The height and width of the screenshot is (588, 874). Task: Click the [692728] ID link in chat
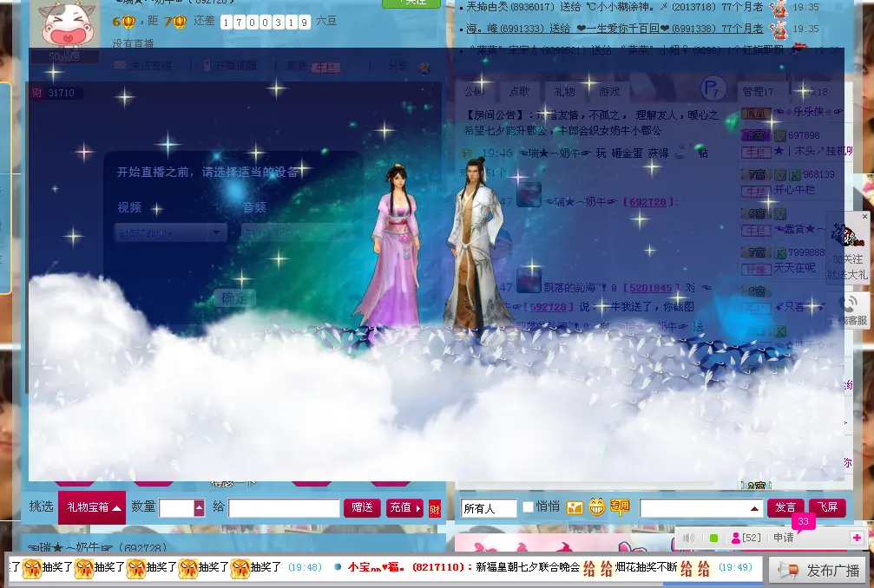coord(647,201)
